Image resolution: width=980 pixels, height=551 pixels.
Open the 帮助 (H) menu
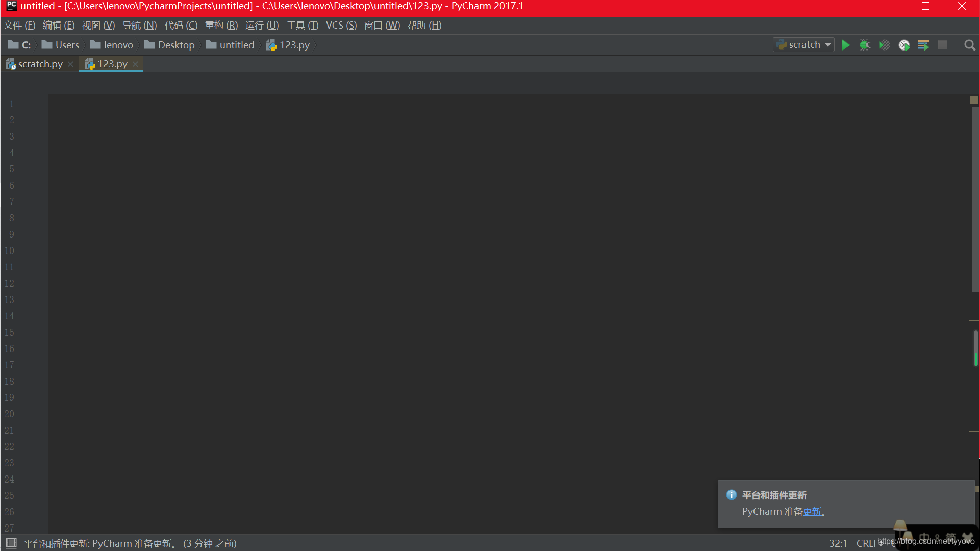(424, 25)
